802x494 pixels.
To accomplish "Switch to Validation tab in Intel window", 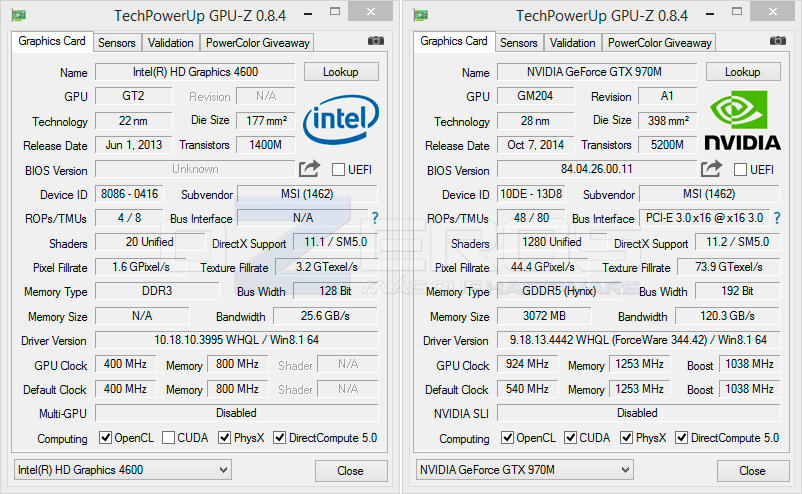I will [170, 43].
